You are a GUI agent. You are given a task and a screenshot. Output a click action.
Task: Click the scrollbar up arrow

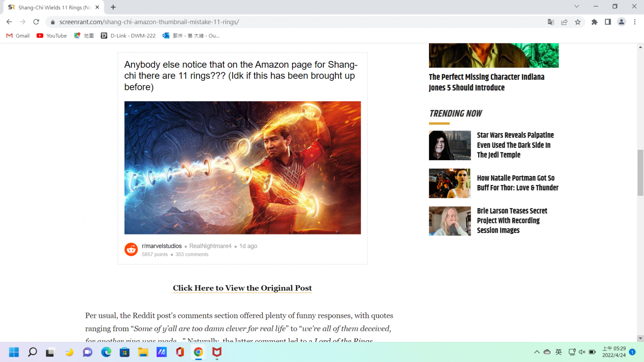coord(640,47)
